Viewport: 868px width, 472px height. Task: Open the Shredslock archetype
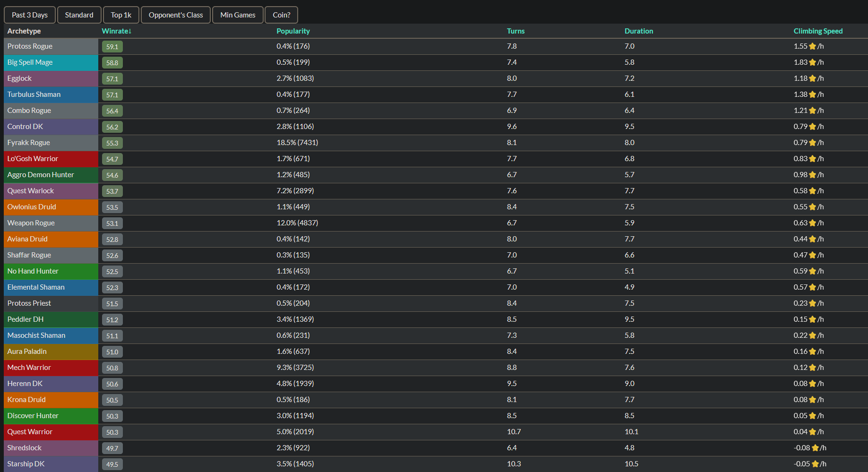(51, 448)
